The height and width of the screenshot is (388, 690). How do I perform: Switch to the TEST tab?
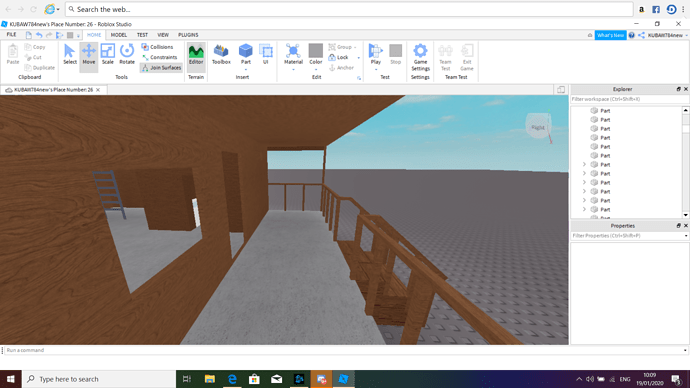142,35
